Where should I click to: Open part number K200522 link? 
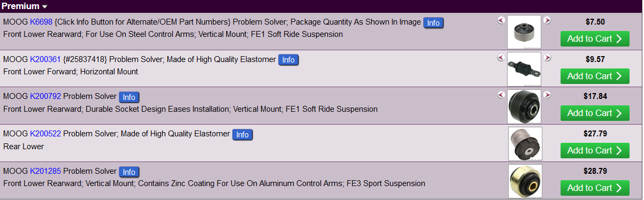pyautogui.click(x=45, y=134)
